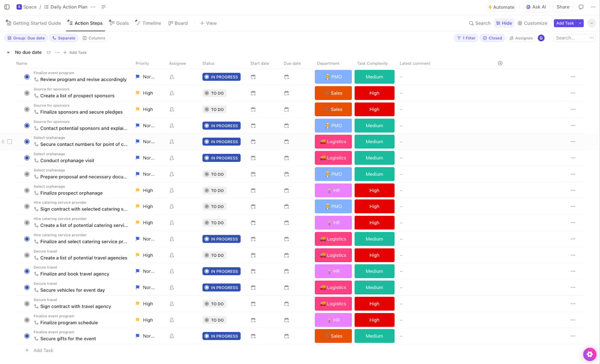Toggle status circle of Review program task
The height and width of the screenshot is (364, 600).
[27, 77]
